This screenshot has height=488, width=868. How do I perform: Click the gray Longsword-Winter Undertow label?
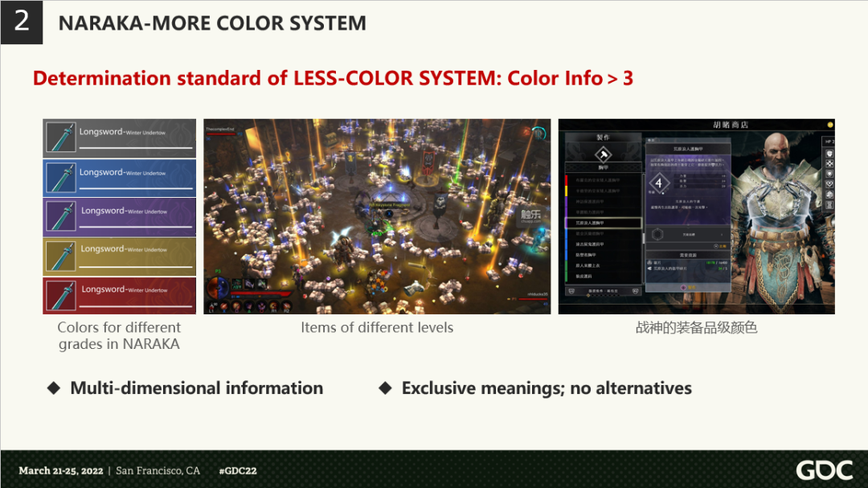coord(122,132)
